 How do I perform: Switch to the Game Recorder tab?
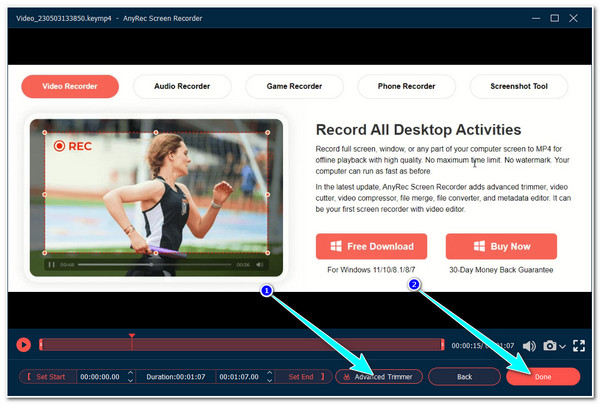pos(294,86)
